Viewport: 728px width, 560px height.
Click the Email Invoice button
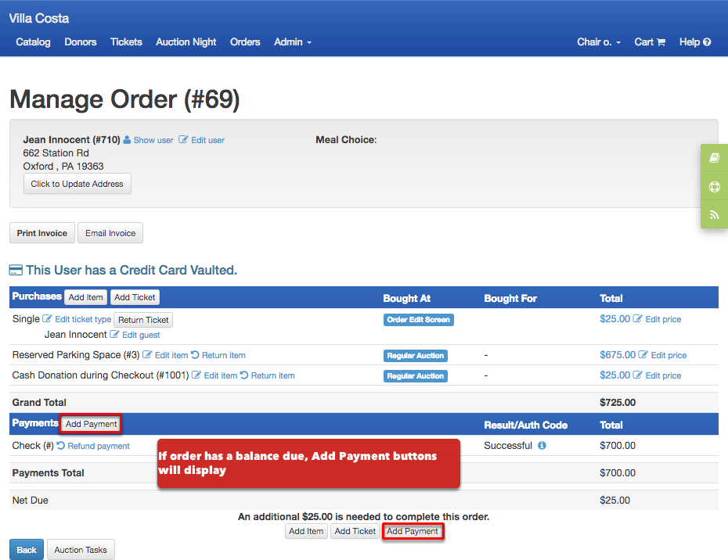pos(110,233)
